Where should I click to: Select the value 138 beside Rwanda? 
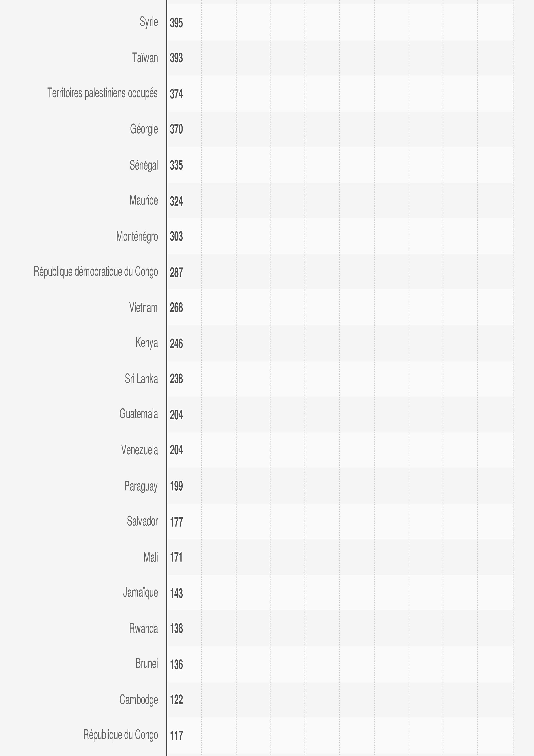click(176, 629)
